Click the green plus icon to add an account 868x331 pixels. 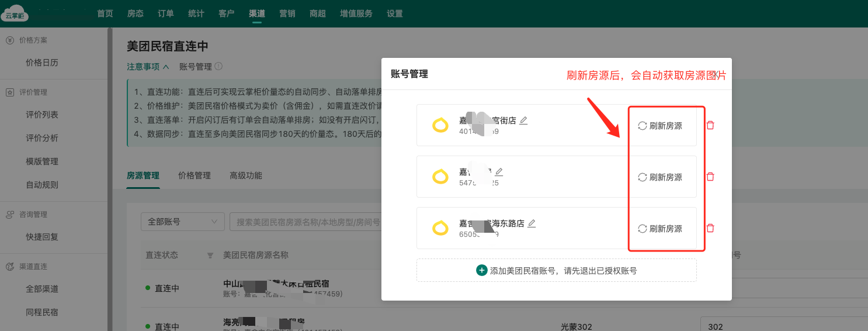(x=482, y=270)
